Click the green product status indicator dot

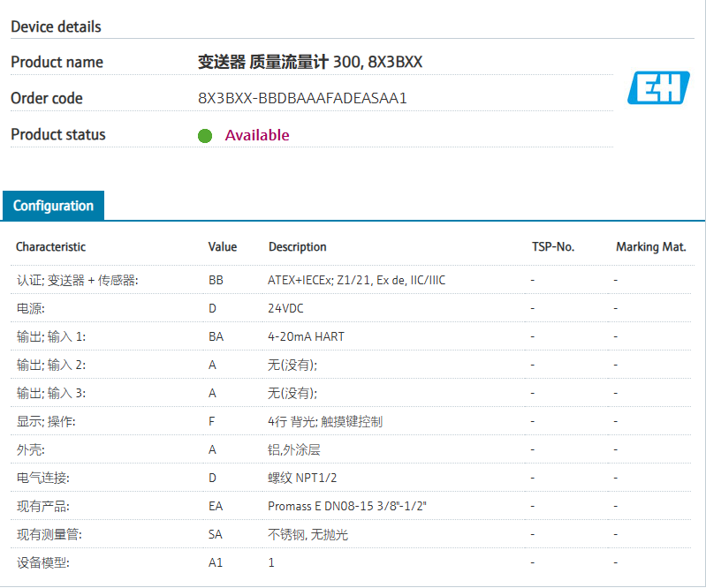(205, 136)
